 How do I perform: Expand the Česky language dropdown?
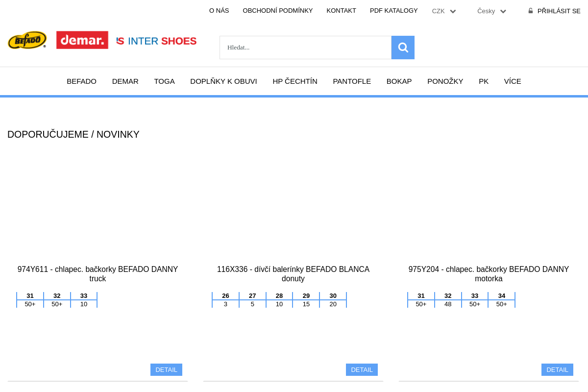click(492, 11)
